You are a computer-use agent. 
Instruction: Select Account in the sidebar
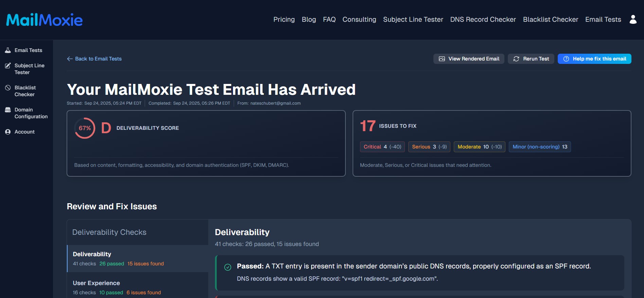click(26, 132)
